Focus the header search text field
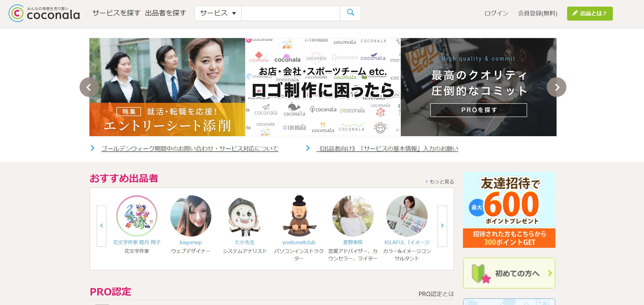The image size is (644, 305). coord(291,13)
